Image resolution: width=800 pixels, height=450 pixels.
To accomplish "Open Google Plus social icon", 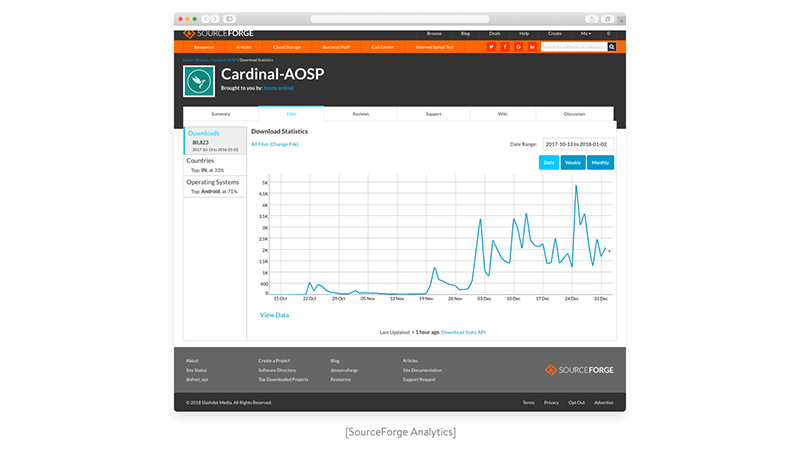I will [x=518, y=47].
